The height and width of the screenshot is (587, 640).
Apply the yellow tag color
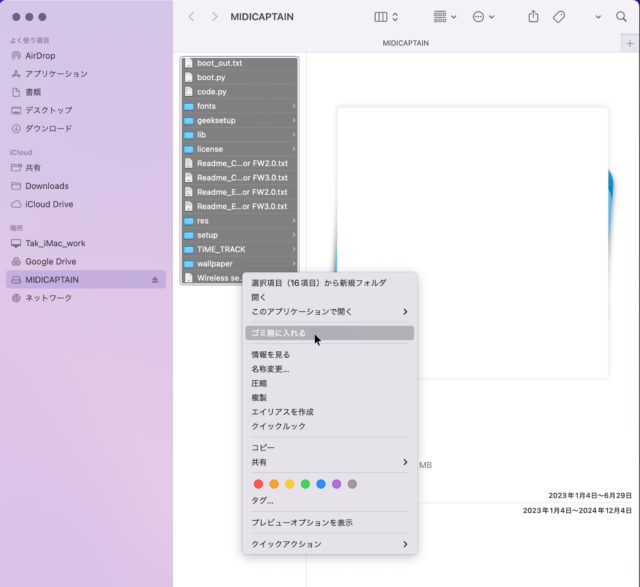(290, 484)
